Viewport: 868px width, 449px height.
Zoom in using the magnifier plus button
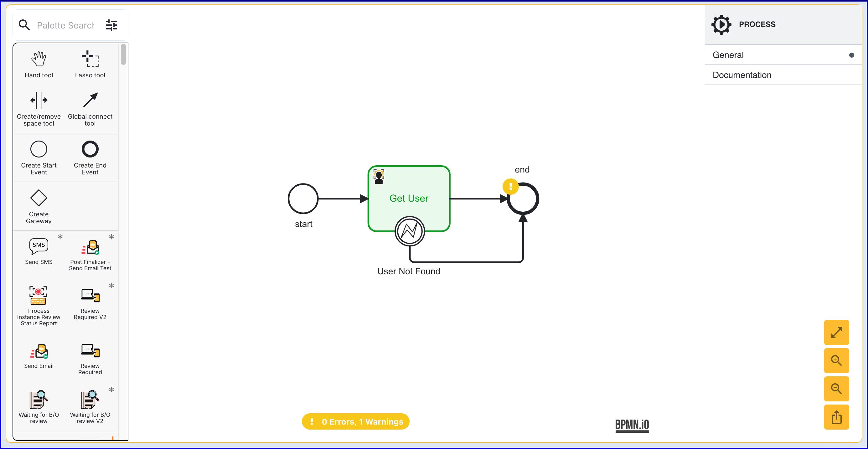click(x=836, y=360)
